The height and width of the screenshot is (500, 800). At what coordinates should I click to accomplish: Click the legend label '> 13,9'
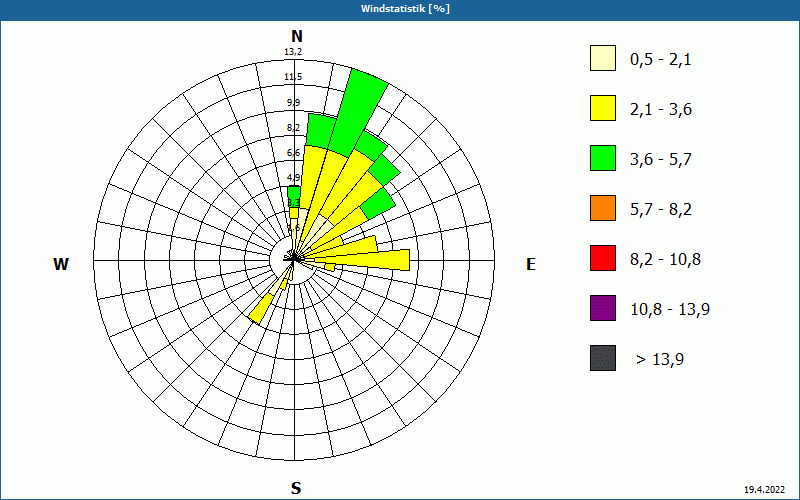point(660,360)
